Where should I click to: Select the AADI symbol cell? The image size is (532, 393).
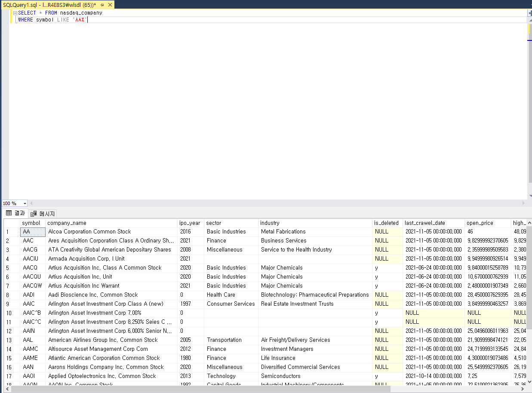click(33, 295)
